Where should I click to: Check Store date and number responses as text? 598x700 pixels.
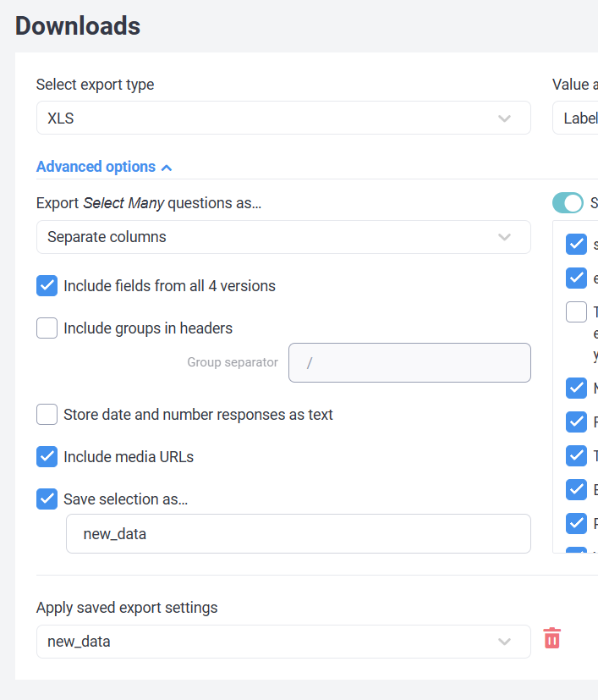coord(47,415)
